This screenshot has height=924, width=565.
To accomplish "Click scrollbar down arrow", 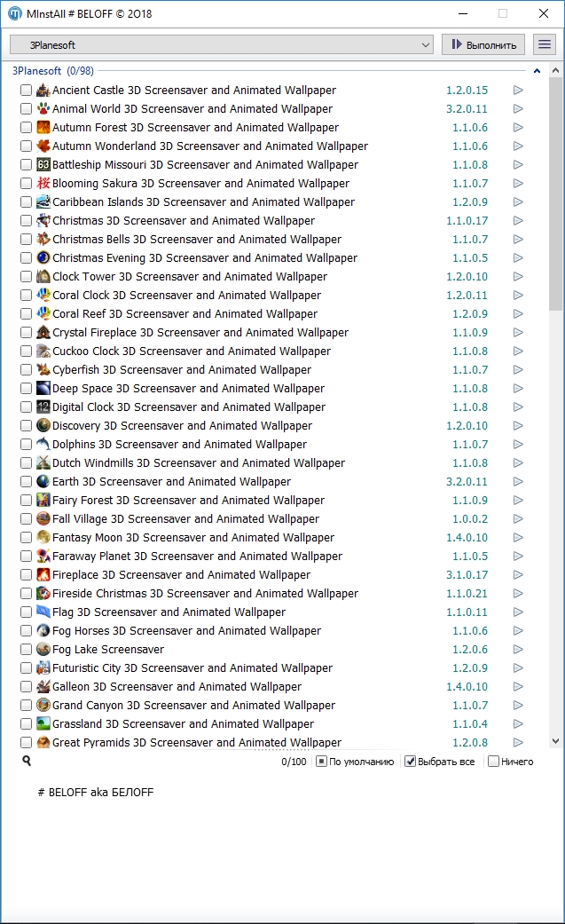I will [x=555, y=741].
